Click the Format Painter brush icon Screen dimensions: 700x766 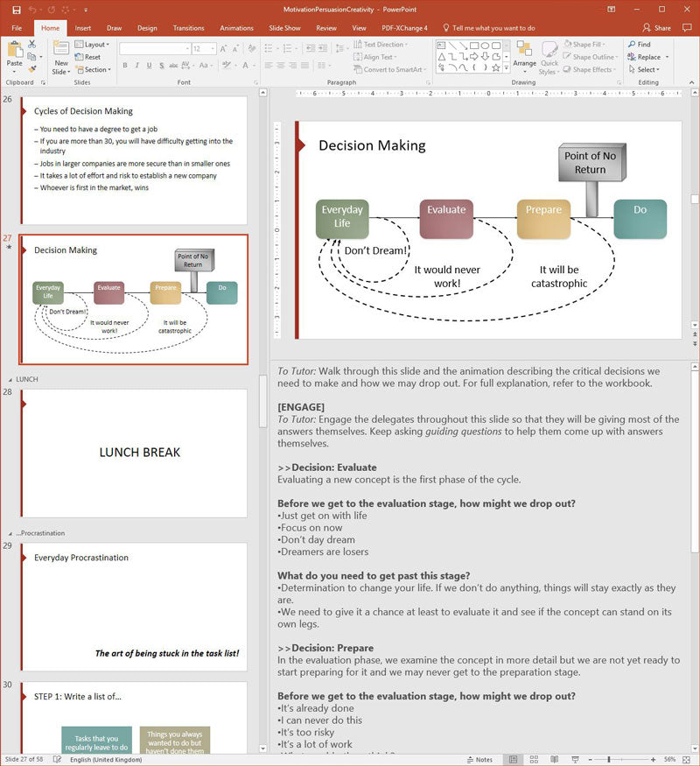click(32, 69)
